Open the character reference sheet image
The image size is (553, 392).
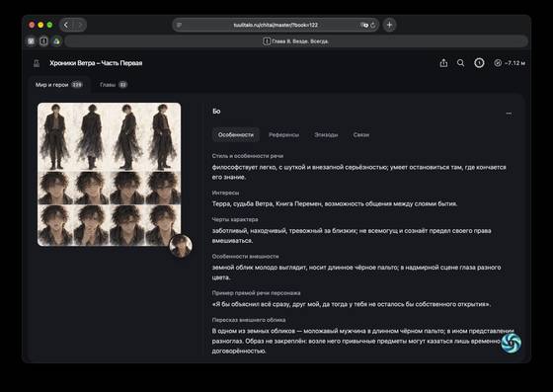point(109,174)
